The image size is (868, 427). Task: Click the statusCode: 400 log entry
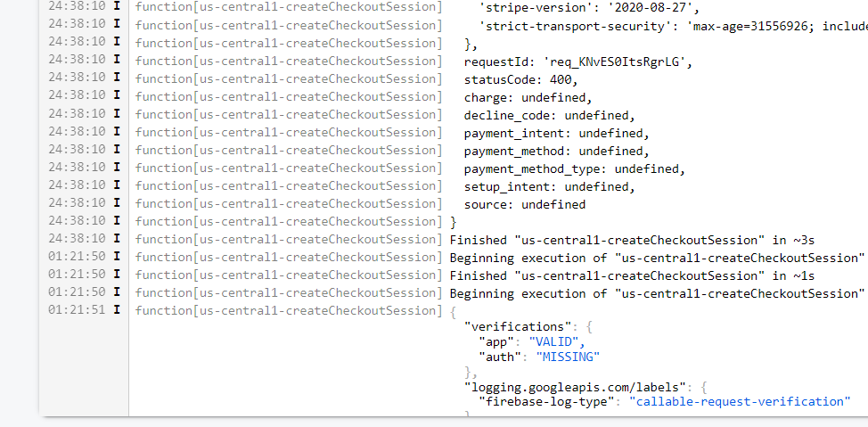pos(521,79)
